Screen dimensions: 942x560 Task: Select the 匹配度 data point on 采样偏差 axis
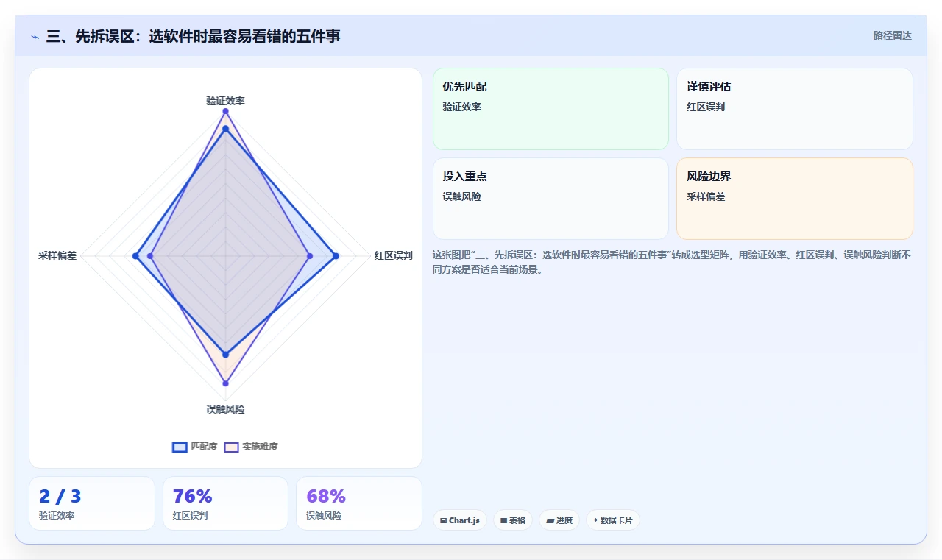[x=135, y=256]
